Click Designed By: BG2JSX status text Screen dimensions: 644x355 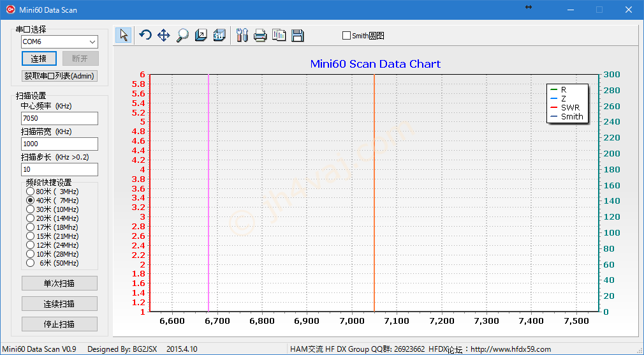(122, 349)
